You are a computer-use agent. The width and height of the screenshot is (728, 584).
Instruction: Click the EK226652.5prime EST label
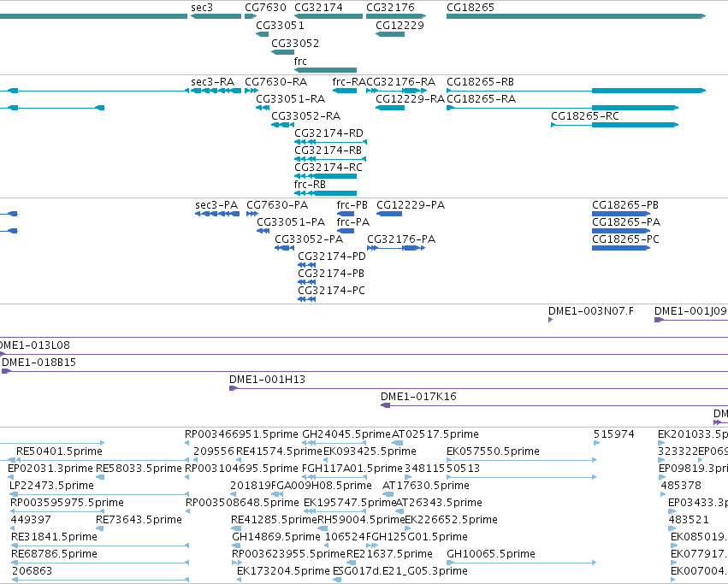[452, 520]
